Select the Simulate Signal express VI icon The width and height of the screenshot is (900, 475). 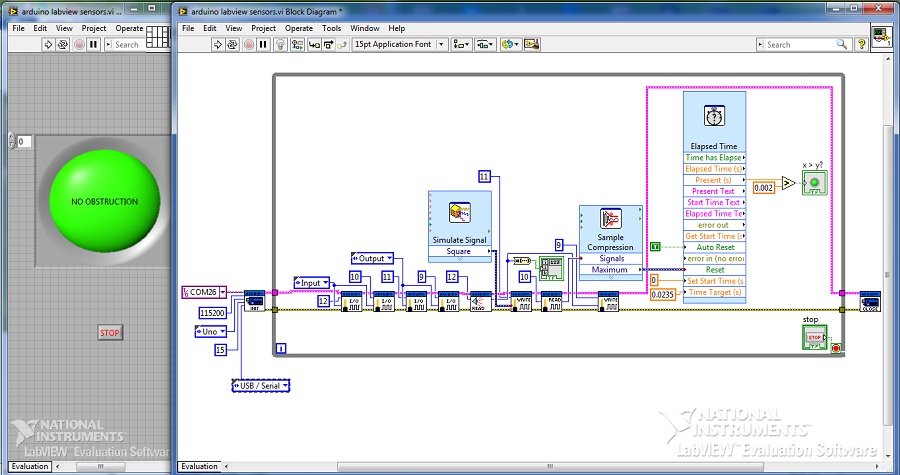460,212
